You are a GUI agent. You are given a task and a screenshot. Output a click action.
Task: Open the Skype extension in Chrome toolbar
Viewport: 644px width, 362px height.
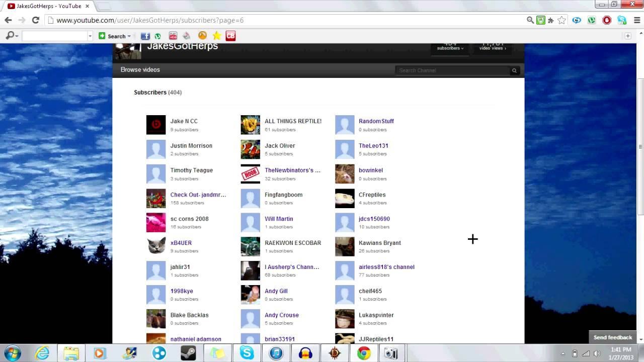622,20
